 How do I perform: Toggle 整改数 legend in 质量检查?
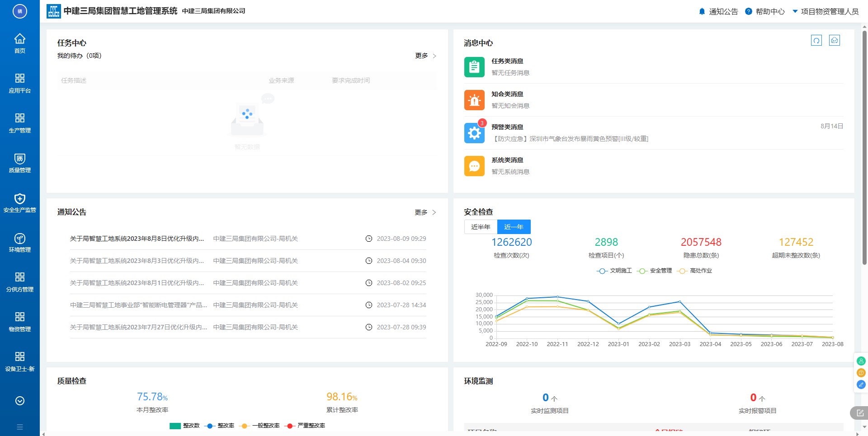(184, 426)
